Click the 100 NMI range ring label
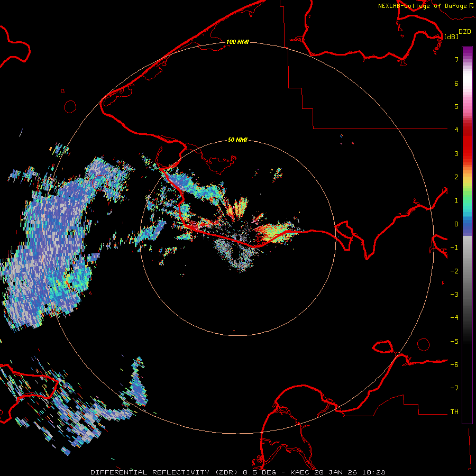476x476 pixels. [x=237, y=42]
